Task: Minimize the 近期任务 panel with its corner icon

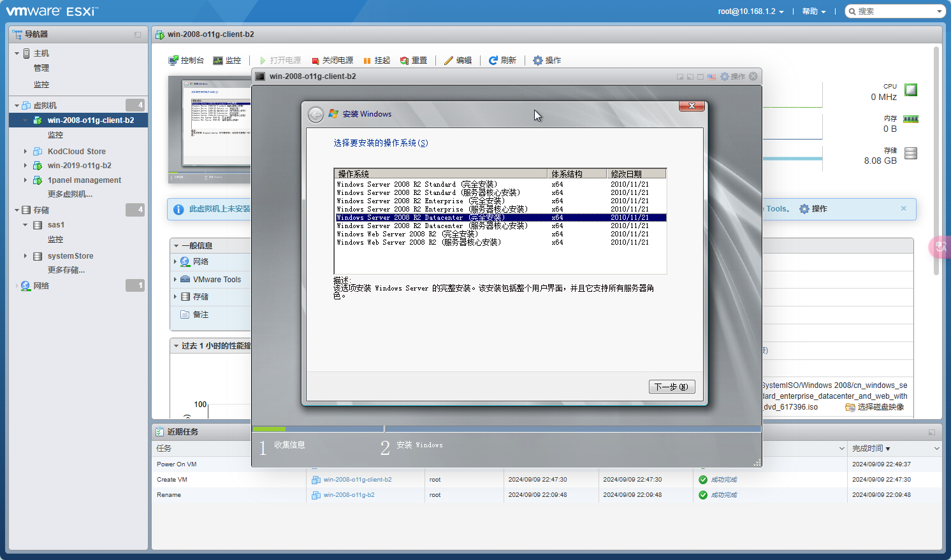Action: click(932, 432)
